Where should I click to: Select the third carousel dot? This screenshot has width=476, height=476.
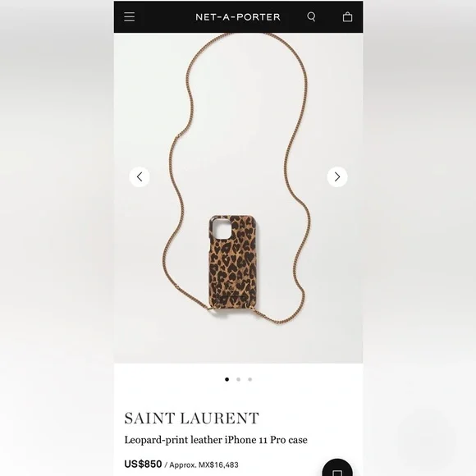pyautogui.click(x=249, y=379)
